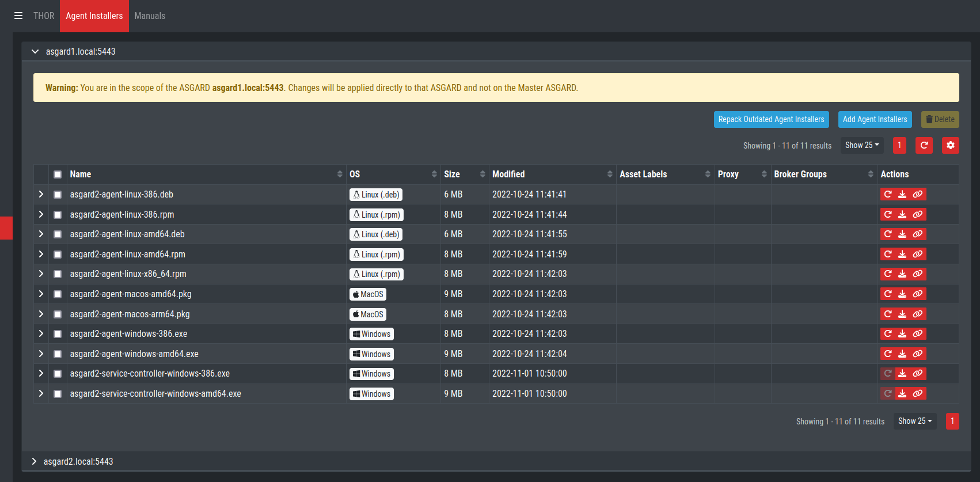The width and height of the screenshot is (980, 482).
Task: Switch to the THOR tab
Action: coord(44,16)
